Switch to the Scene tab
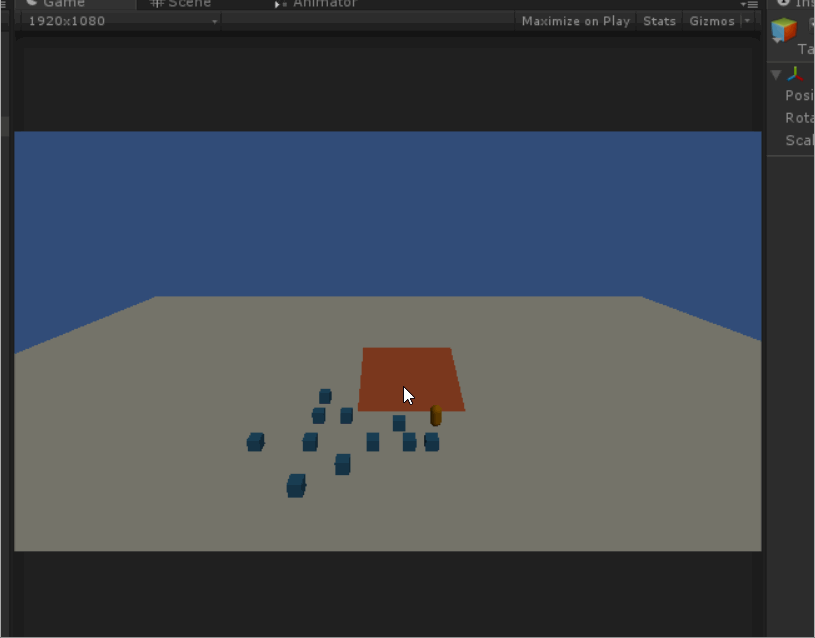This screenshot has width=815, height=638. 181,4
